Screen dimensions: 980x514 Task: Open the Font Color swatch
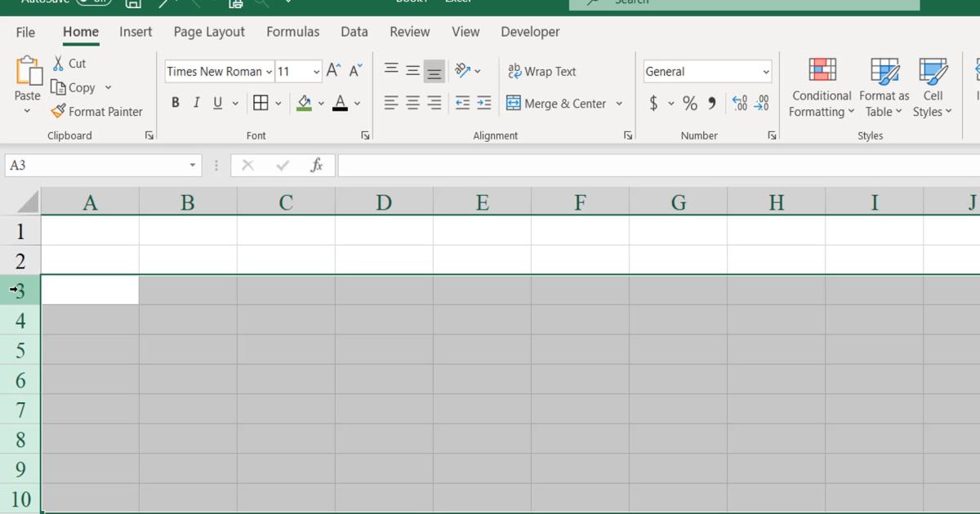(x=341, y=103)
